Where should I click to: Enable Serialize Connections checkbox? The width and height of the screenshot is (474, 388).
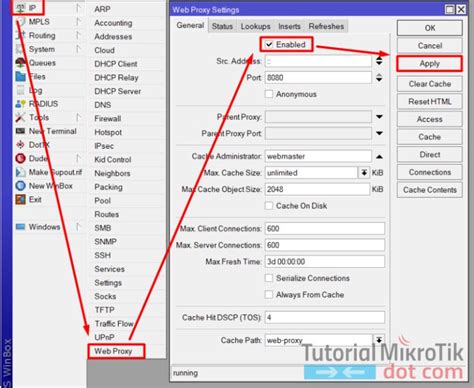coord(269,278)
